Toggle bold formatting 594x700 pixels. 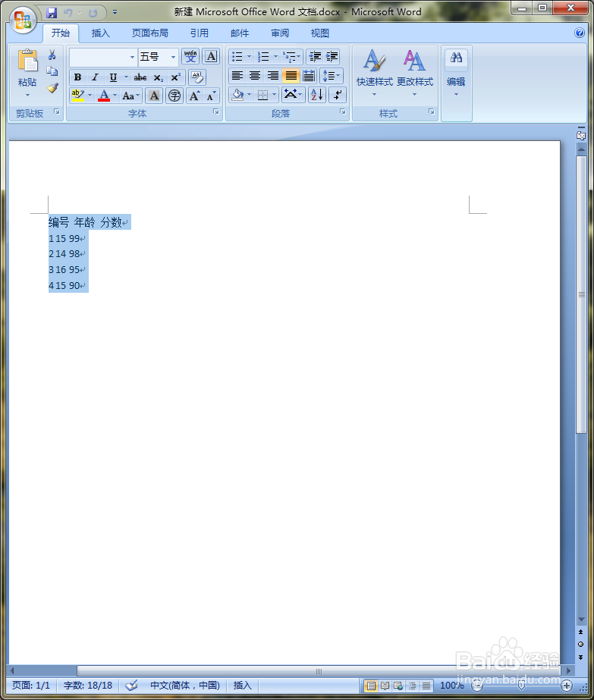pos(77,77)
